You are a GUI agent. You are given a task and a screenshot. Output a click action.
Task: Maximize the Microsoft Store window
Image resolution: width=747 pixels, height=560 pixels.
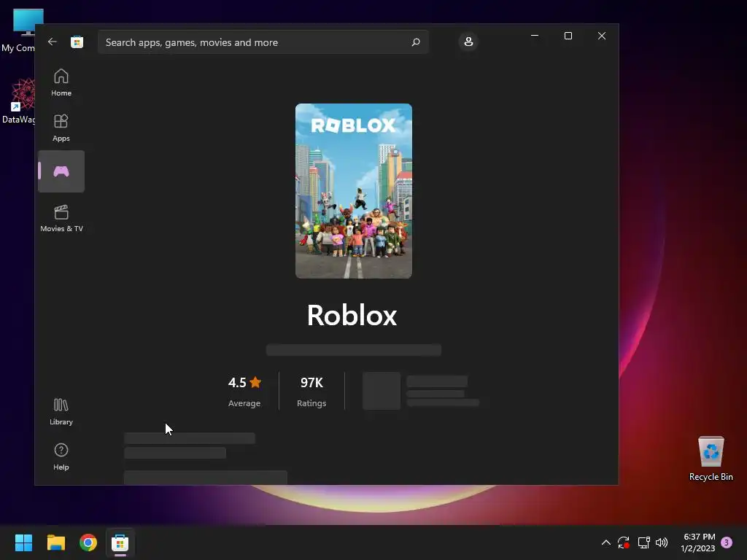(x=568, y=36)
